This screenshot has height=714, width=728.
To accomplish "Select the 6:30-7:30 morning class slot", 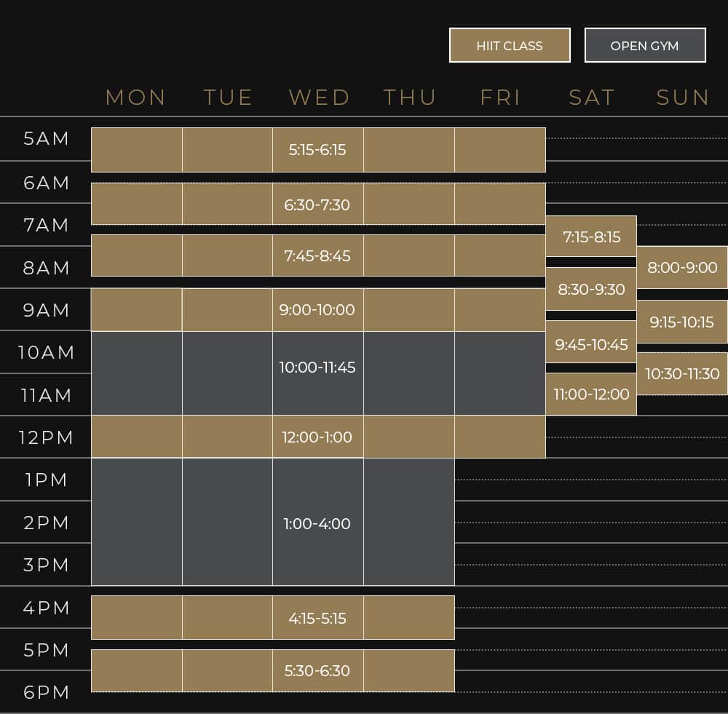I will [317, 205].
